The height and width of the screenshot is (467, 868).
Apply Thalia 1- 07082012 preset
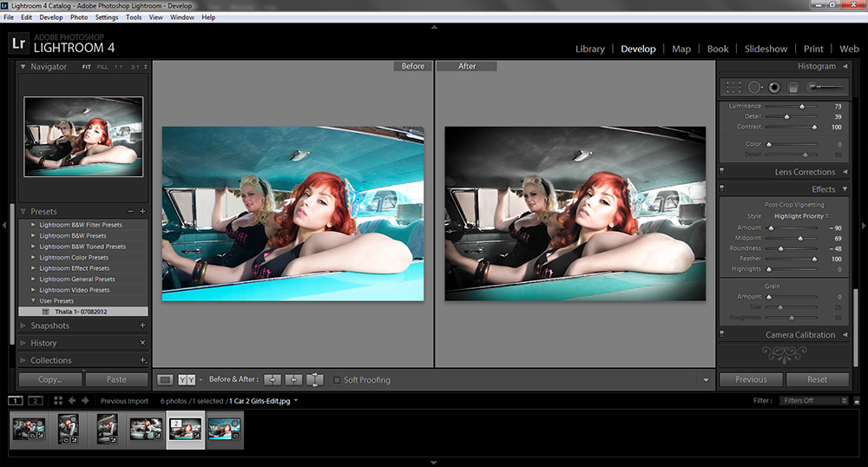click(83, 312)
